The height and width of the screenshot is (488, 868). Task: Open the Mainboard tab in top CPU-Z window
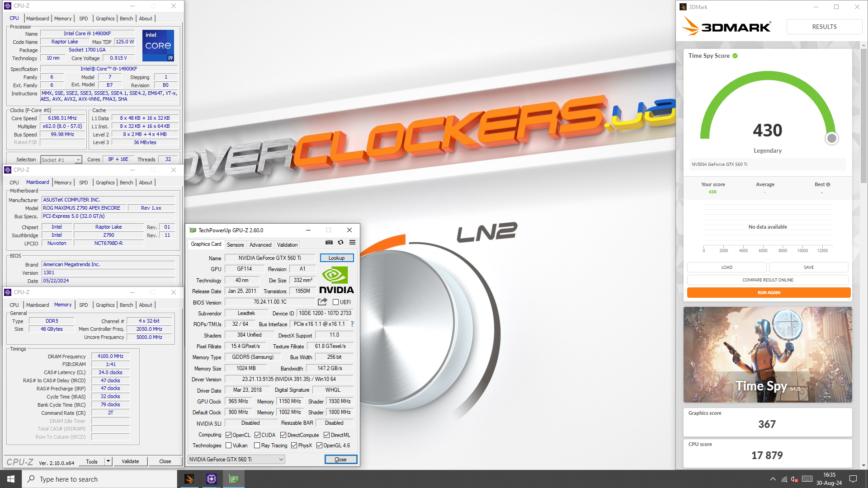tap(38, 19)
